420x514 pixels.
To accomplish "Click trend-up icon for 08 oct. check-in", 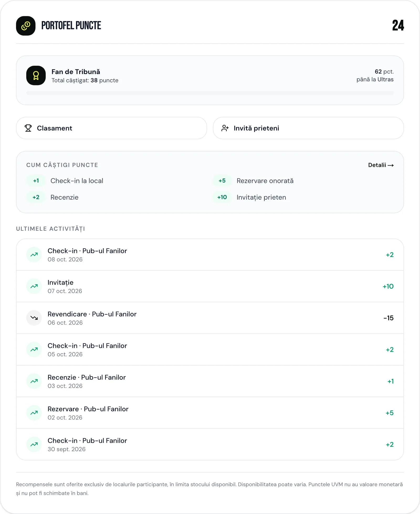I will click(x=34, y=255).
